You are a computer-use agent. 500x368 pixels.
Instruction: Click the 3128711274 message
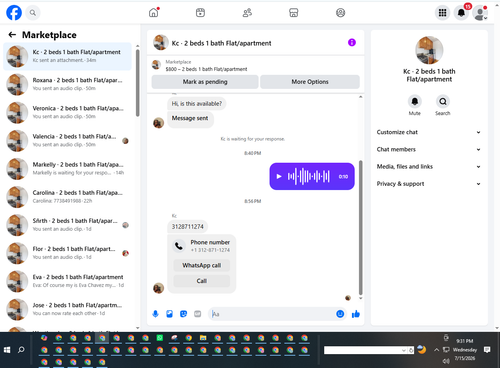click(x=187, y=227)
